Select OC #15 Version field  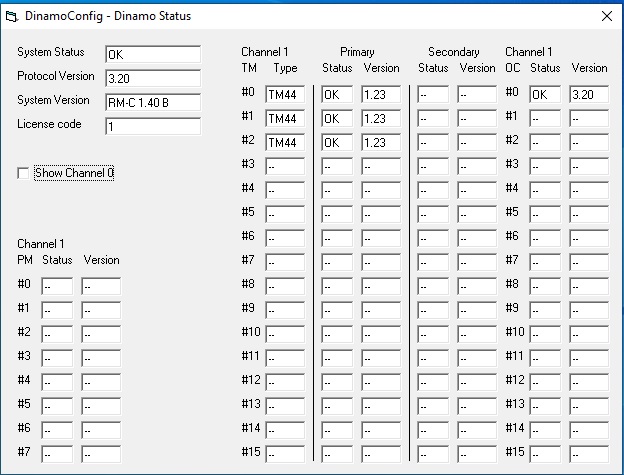[589, 455]
